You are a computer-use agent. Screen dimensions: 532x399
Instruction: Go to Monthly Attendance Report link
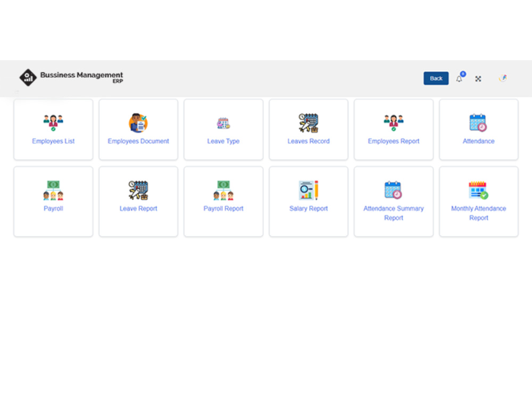coord(478,213)
